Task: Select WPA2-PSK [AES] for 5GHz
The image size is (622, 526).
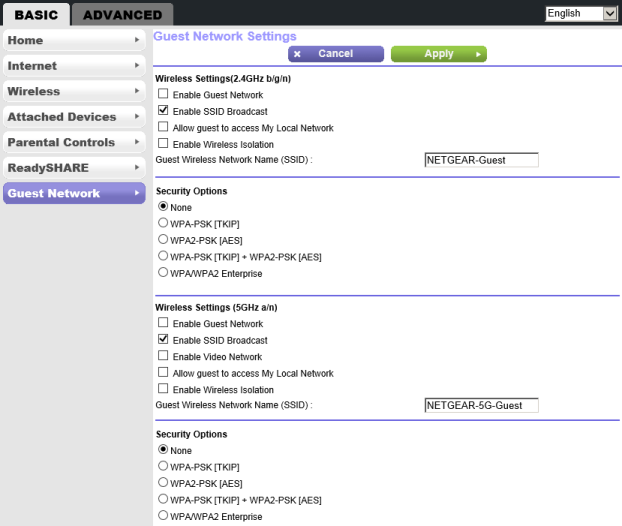Action: [x=163, y=482]
